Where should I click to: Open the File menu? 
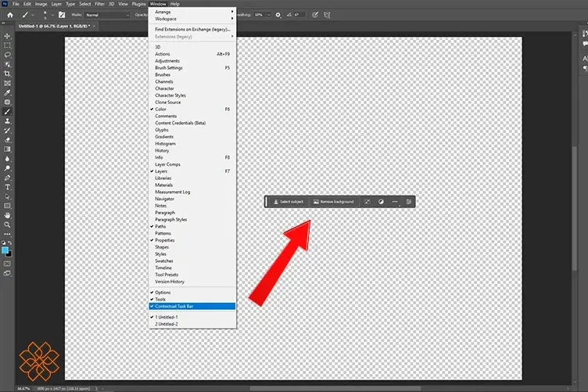[x=16, y=4]
